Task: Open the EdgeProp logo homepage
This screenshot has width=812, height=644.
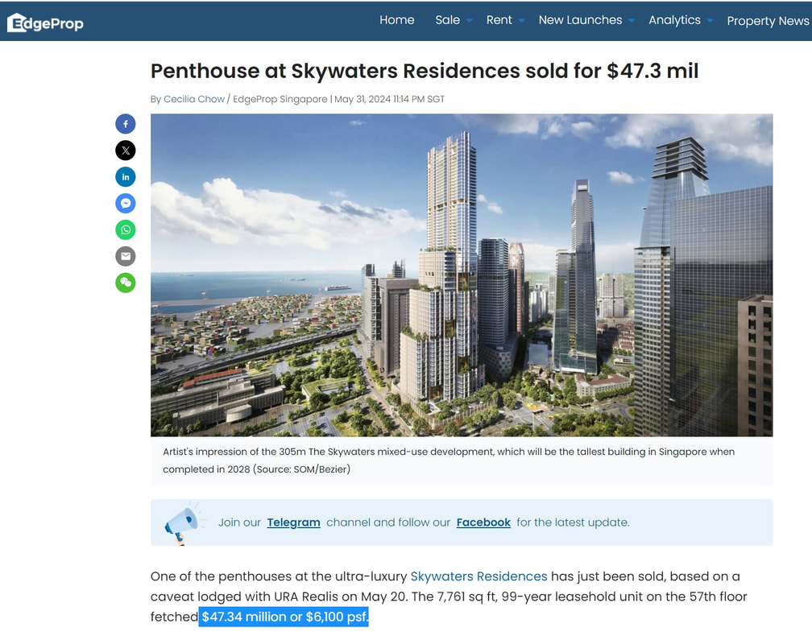Action: 46,23
